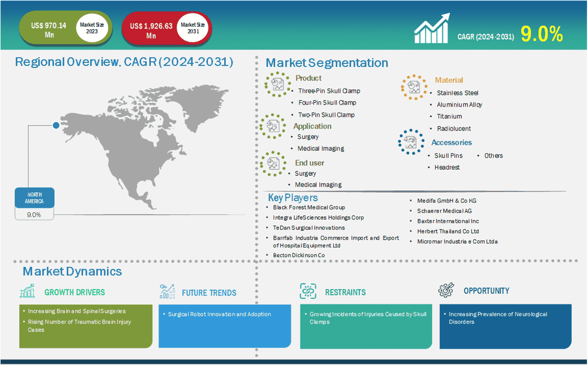Click the Accessories category heading

[451, 143]
